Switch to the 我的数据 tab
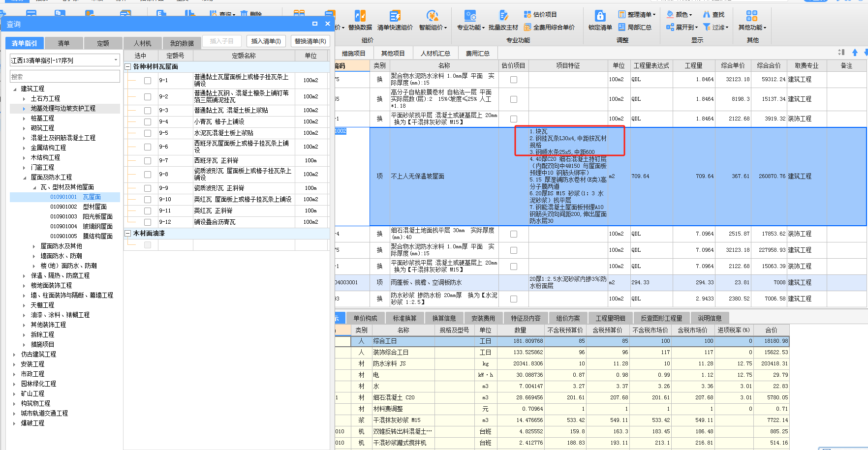 click(182, 43)
